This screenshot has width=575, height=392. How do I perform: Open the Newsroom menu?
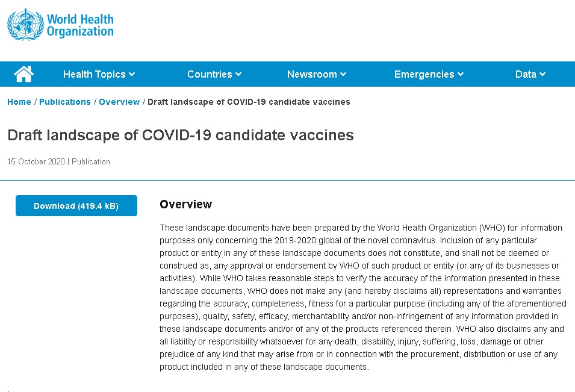click(312, 75)
